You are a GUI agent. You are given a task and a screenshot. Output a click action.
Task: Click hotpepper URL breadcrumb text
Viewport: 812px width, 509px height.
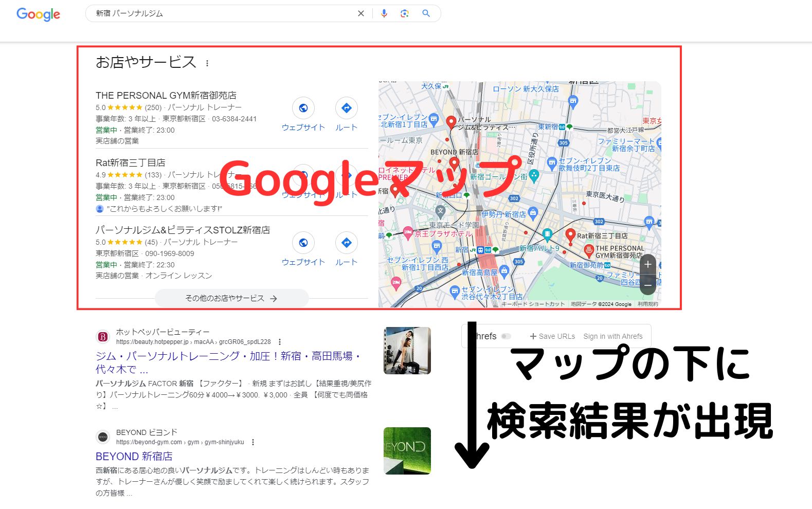pyautogui.click(x=193, y=342)
